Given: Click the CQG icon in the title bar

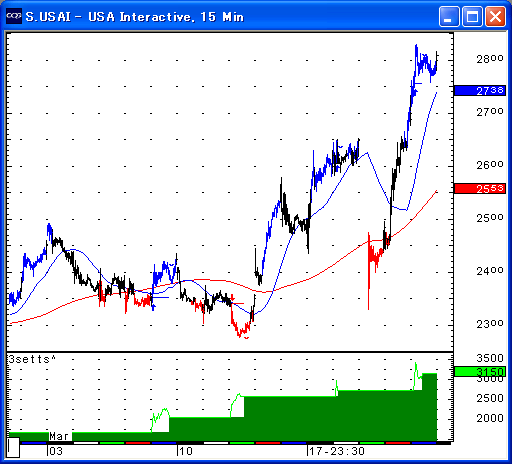Looking at the screenshot, I should [14, 16].
